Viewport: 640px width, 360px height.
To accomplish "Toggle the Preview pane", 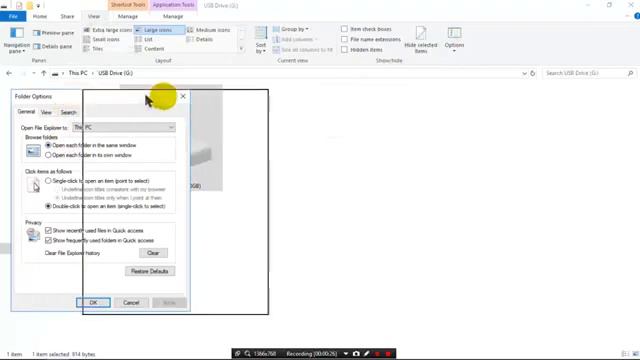I will pyautogui.click(x=53, y=33).
